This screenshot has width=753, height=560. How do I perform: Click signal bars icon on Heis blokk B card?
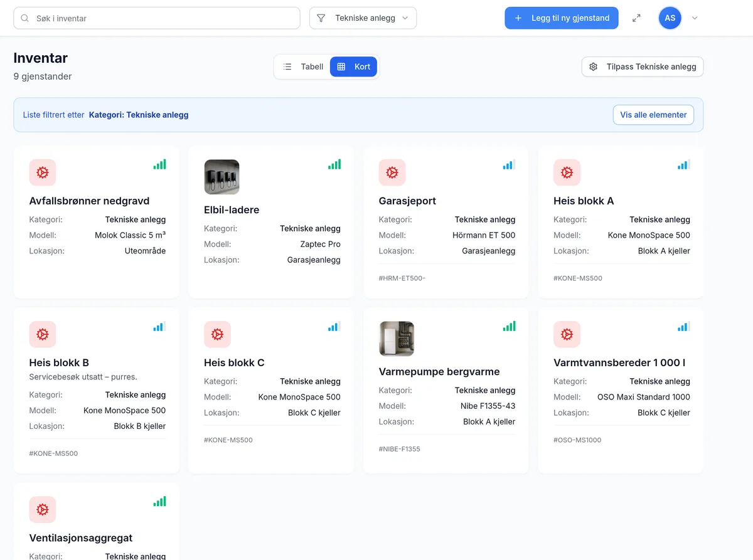[159, 326]
